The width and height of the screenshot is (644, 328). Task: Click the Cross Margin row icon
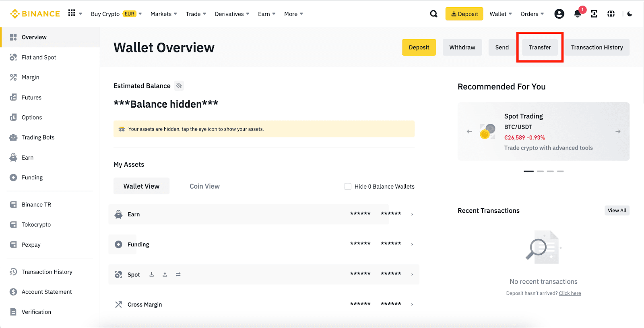pyautogui.click(x=118, y=305)
